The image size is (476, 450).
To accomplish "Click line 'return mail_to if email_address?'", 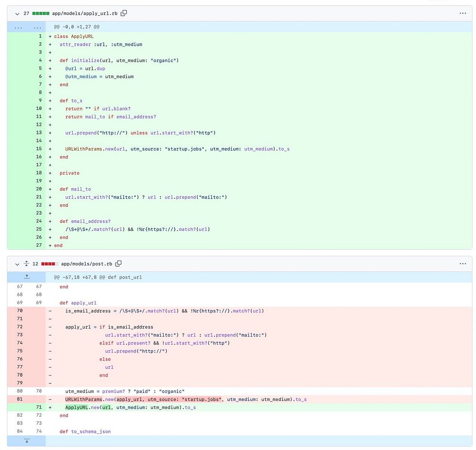I will click(110, 117).
